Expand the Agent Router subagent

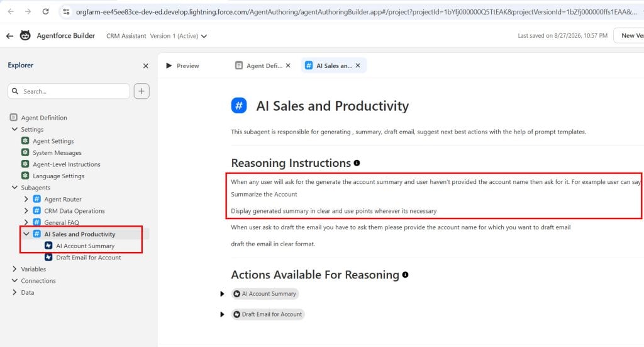coord(26,199)
